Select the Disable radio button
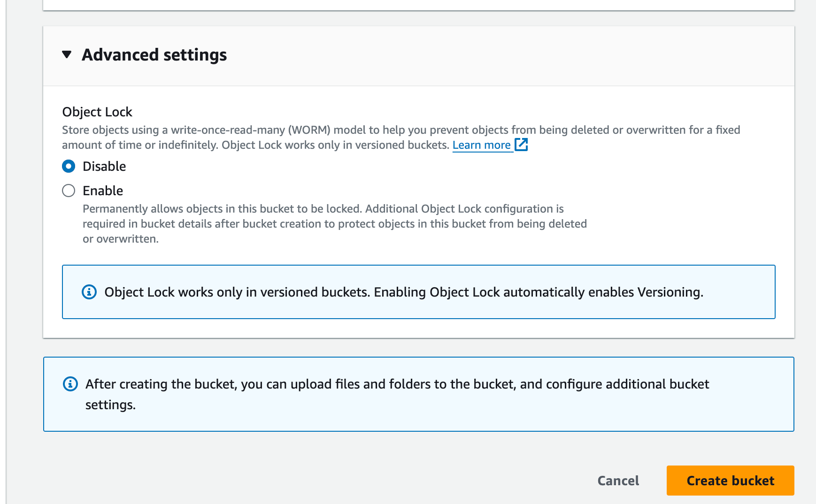Screen dimensions: 816x504 click(x=69, y=166)
